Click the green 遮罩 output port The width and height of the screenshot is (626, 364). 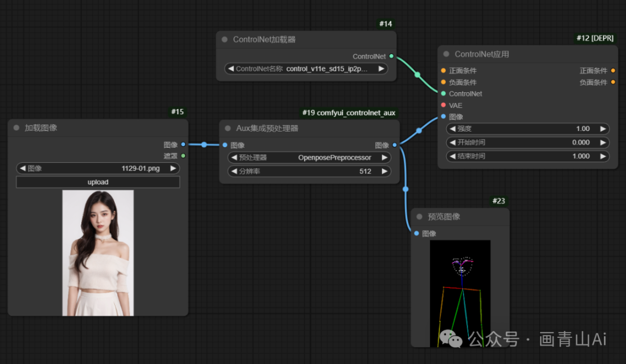183,156
